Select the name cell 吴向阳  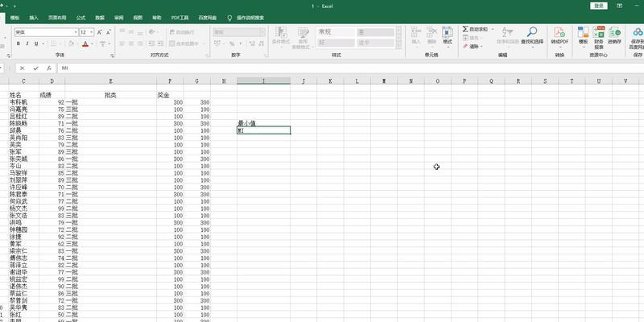tap(24, 138)
